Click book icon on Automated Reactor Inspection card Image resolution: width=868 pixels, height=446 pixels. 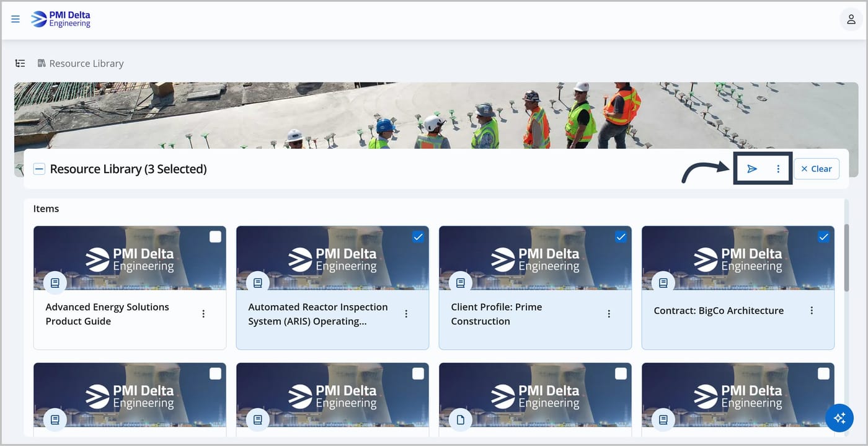click(258, 283)
